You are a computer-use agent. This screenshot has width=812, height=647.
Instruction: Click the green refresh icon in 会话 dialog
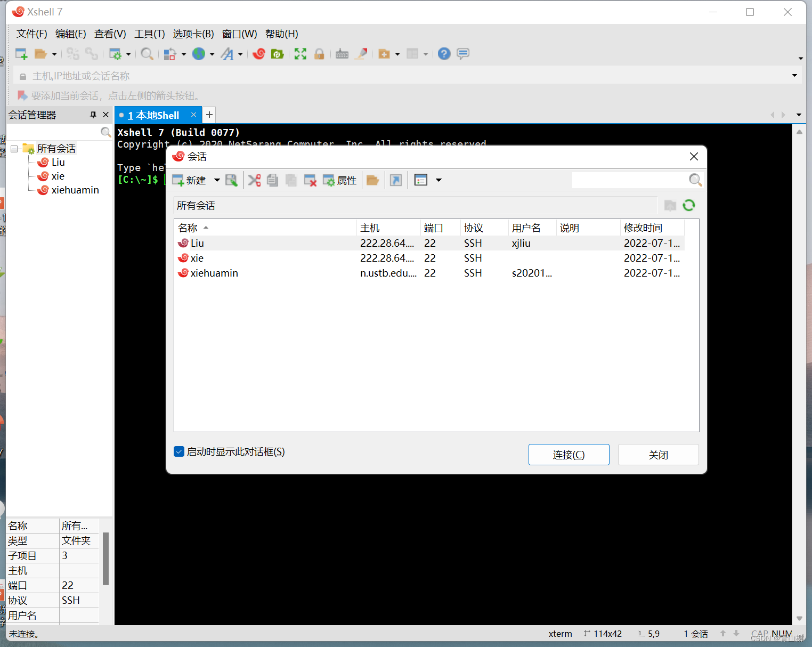coord(689,205)
